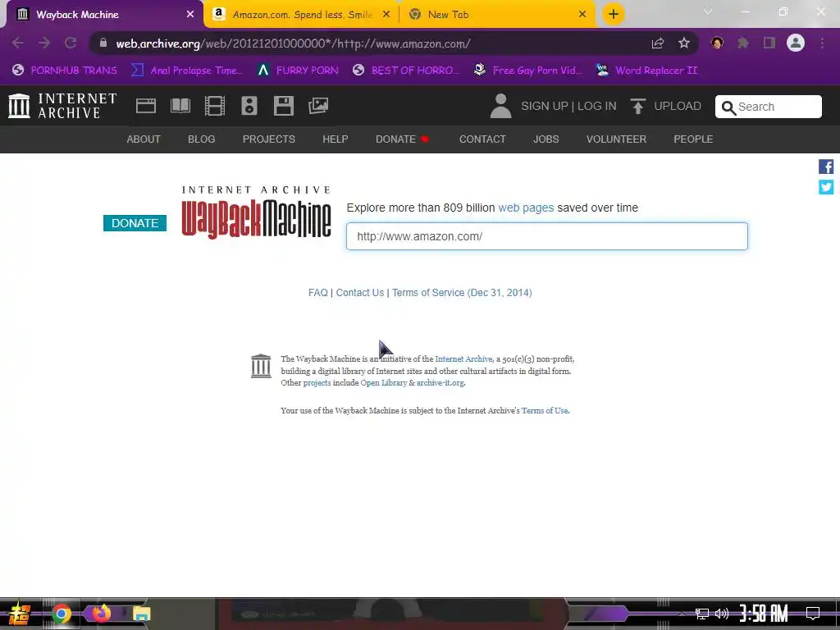Open the ABOUT menu item
The image size is (840, 630).
(144, 139)
